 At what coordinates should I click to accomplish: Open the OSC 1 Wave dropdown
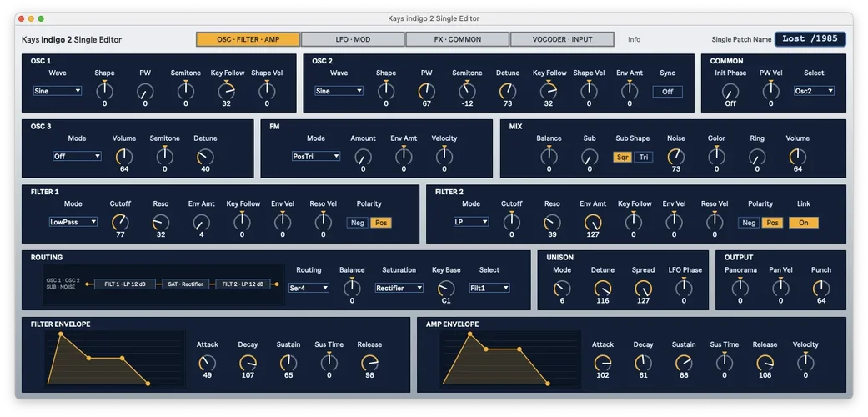pos(57,91)
